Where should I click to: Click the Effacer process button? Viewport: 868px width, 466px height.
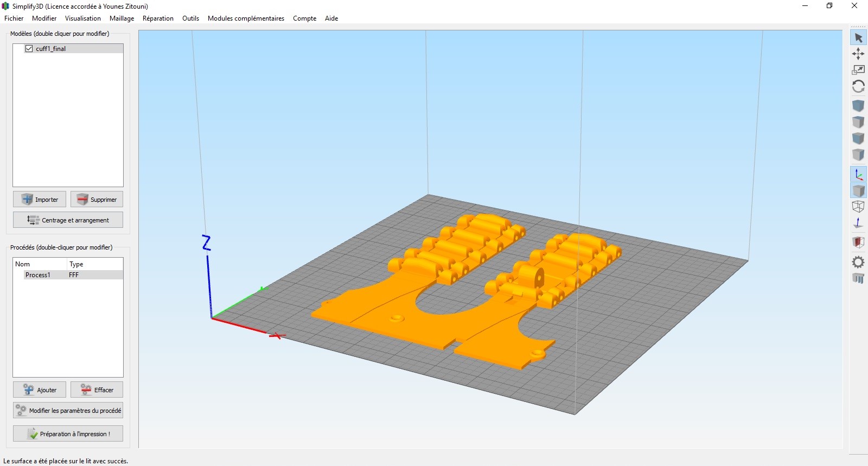97,390
